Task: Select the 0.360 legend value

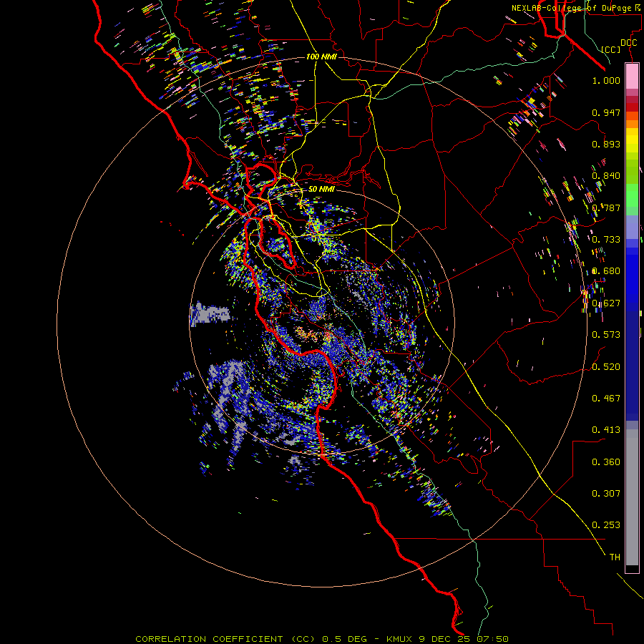Action: [606, 462]
